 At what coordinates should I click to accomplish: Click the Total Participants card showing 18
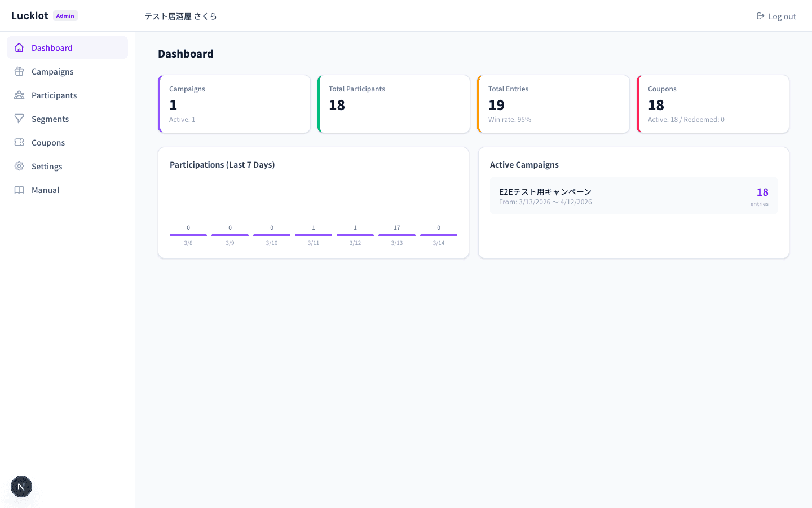point(394,103)
